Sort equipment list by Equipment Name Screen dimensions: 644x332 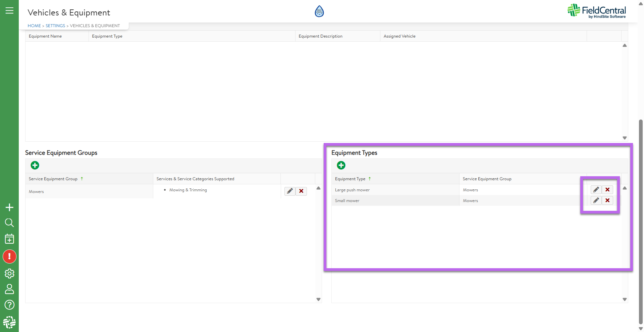pyautogui.click(x=45, y=36)
